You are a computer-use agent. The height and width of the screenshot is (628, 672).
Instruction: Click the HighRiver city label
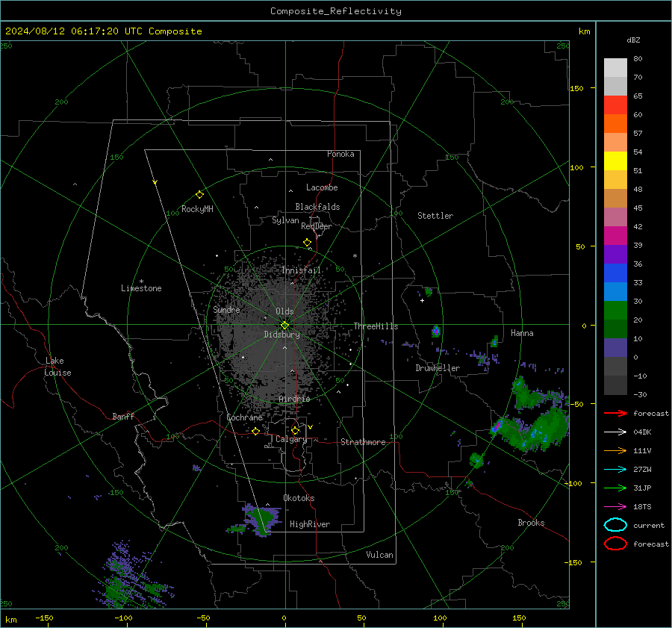(x=310, y=524)
